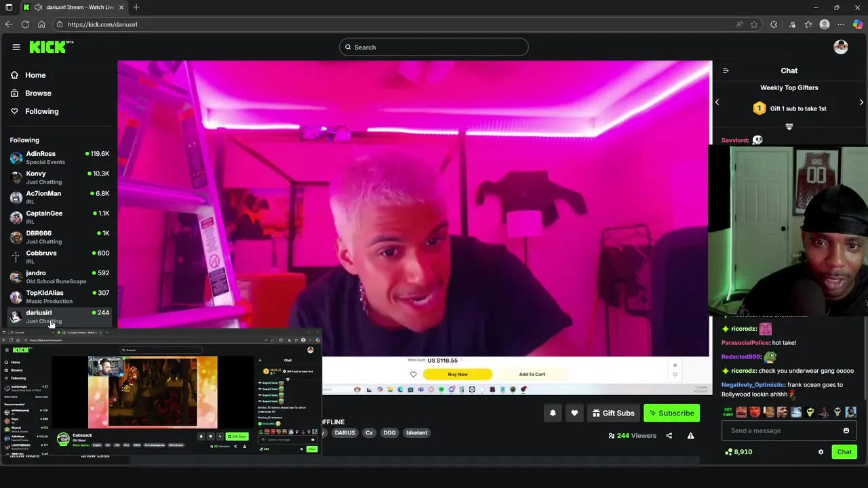Report the stream with warning icon

tap(690, 436)
